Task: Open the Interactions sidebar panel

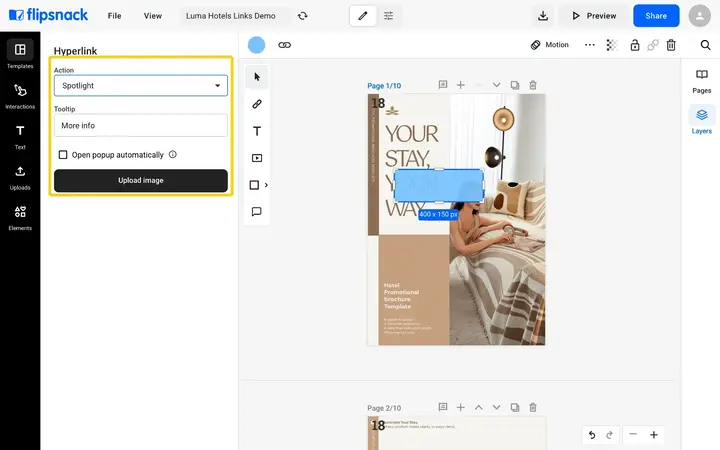Action: pyautogui.click(x=20, y=96)
